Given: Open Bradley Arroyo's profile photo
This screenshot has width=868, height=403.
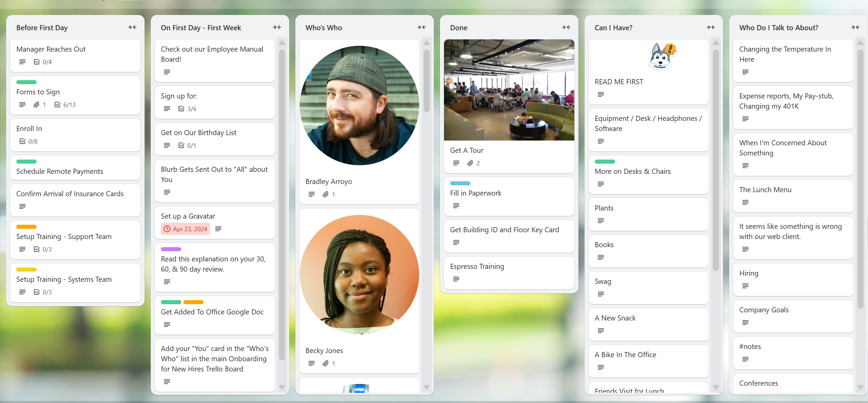Looking at the screenshot, I should (x=359, y=106).
